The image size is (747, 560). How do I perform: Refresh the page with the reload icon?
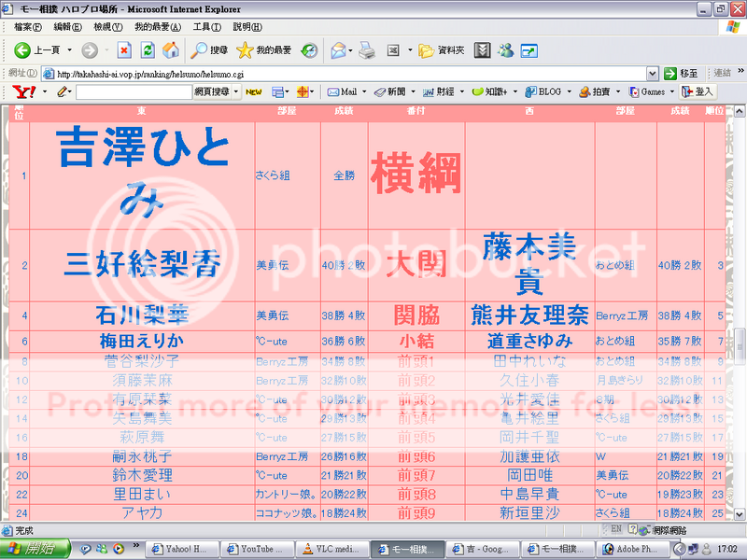click(x=148, y=49)
